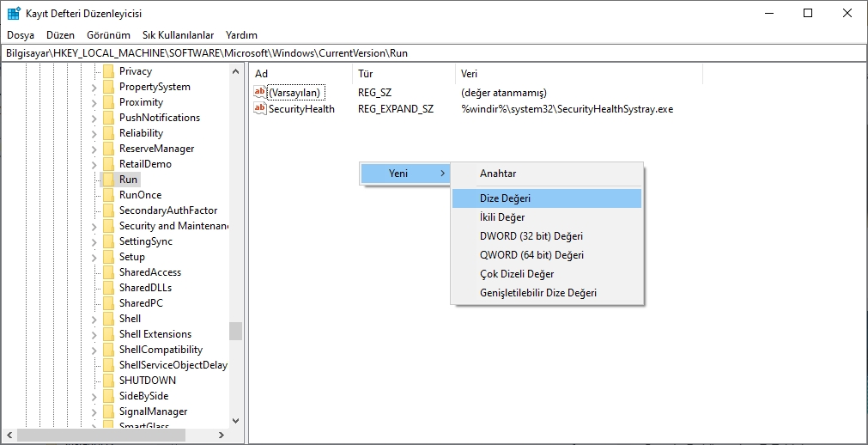Click the Run folder icon
868x445 pixels.
coord(108,180)
